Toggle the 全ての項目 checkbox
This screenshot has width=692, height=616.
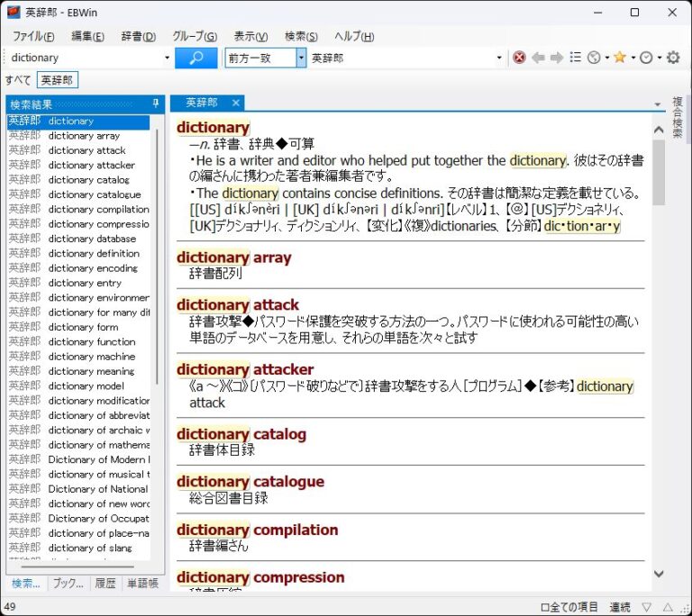(544, 608)
